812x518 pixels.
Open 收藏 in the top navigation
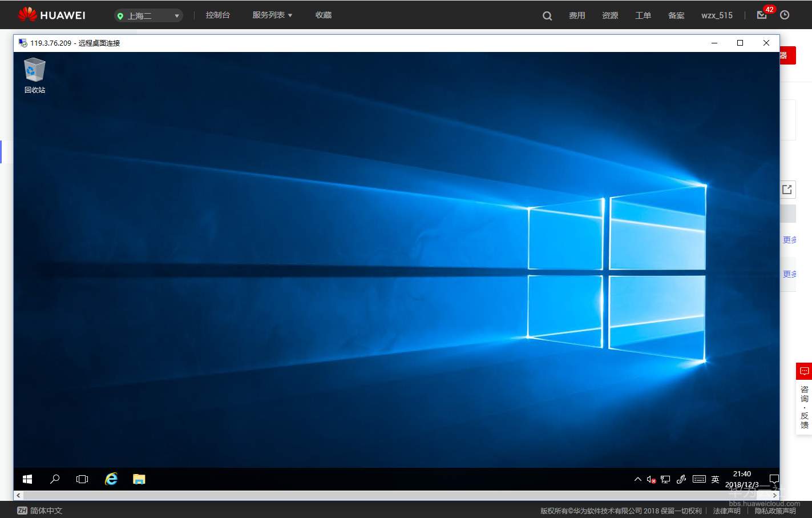click(324, 15)
